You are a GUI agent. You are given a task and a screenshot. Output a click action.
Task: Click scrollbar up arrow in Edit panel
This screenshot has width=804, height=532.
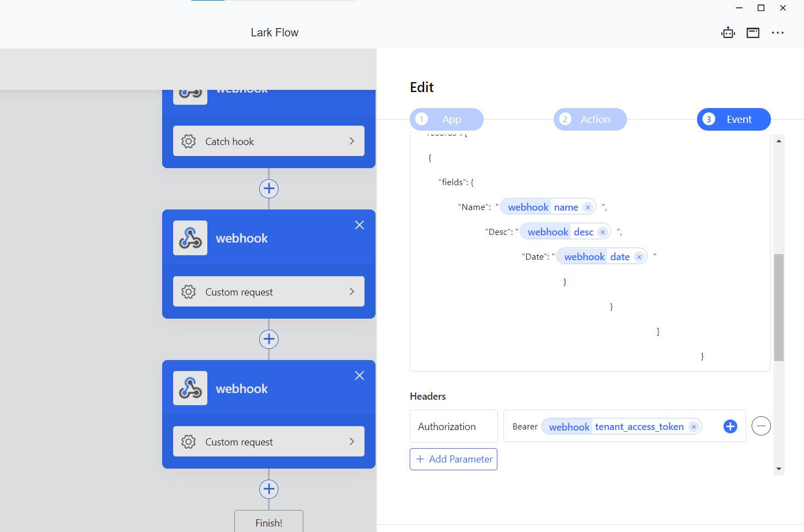coord(779,141)
